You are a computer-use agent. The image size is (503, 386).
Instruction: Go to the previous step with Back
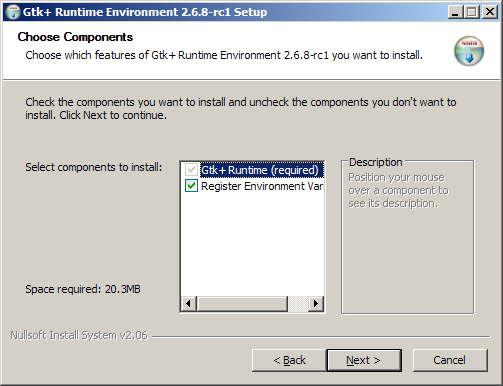(289, 360)
